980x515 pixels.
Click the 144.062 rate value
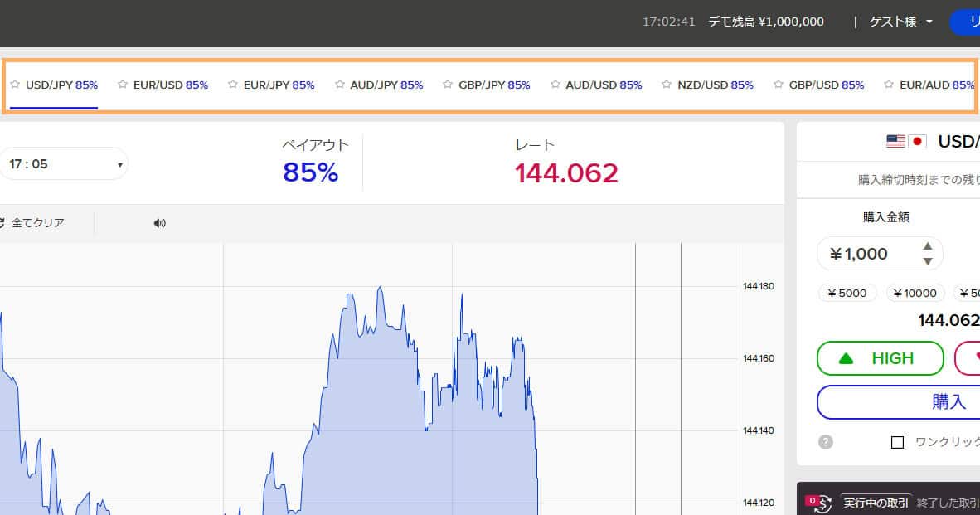(566, 173)
